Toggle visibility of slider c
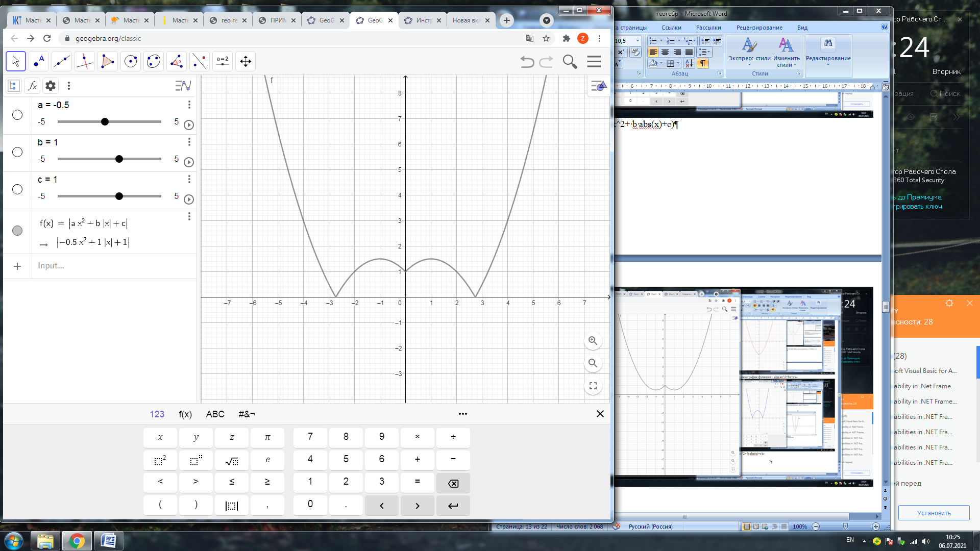 (17, 189)
